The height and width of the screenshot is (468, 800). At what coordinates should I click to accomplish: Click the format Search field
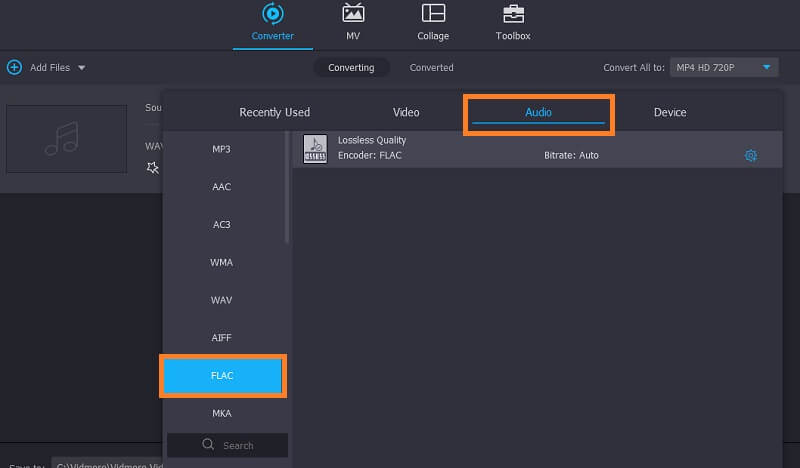click(228, 445)
